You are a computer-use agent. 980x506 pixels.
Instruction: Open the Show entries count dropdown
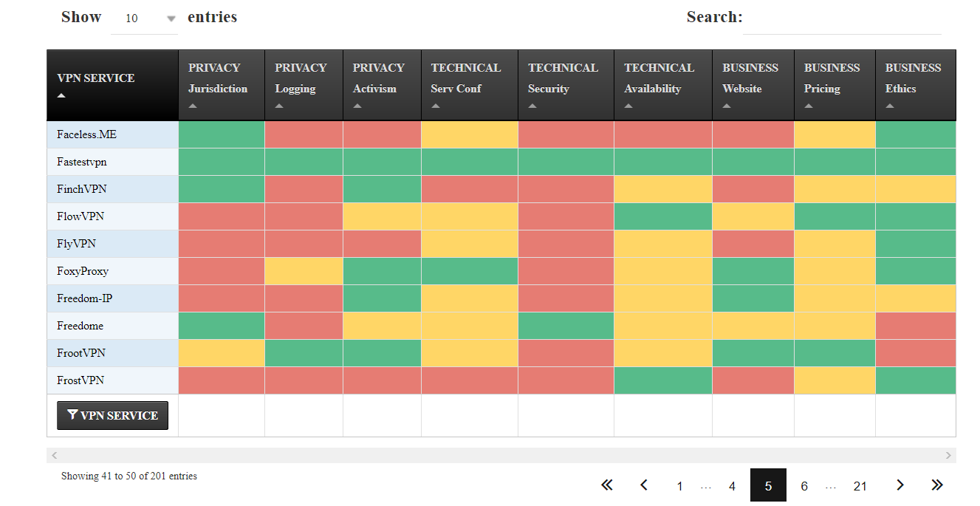(x=144, y=18)
